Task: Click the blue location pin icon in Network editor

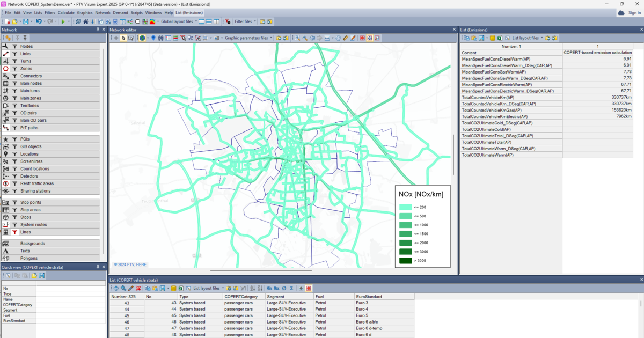Action: coord(153,38)
